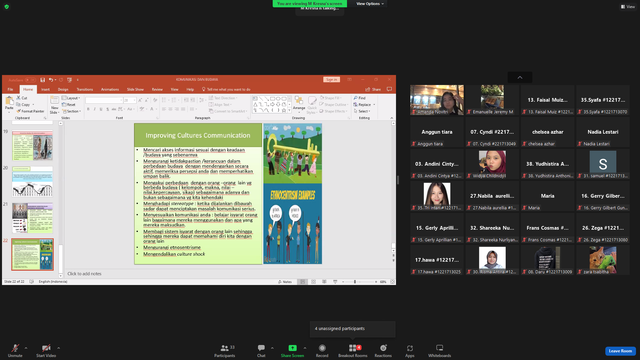Click the Share button in PowerPoint ribbon
640x360 pixels.
tap(373, 89)
